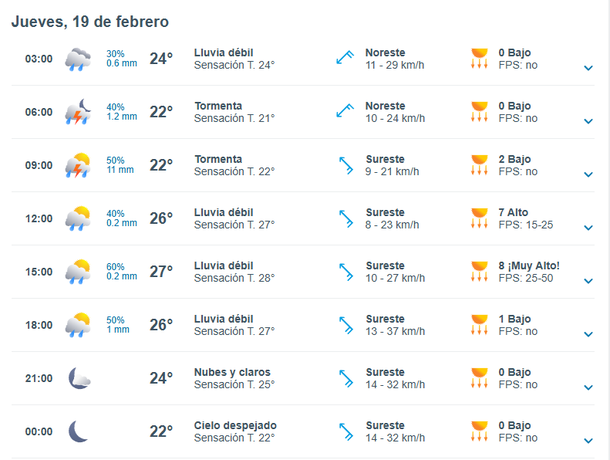This screenshot has height=460, width=610.
Task: Expand the 15:00 forecast row chevron
Action: (588, 280)
